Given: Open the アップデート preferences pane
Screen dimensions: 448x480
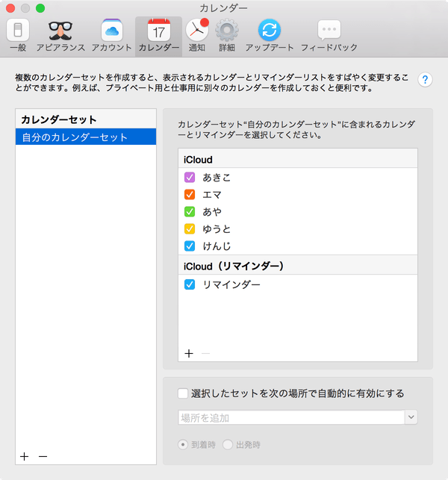Looking at the screenshot, I should point(270,35).
